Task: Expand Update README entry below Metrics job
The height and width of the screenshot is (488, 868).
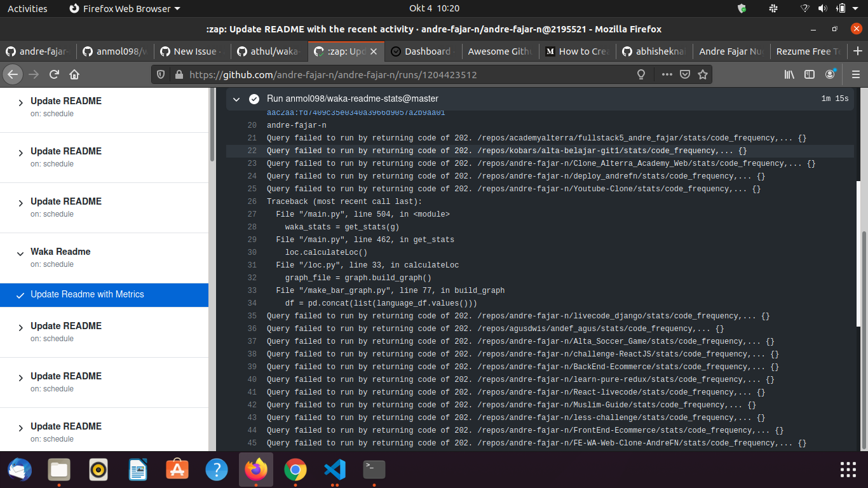Action: tap(20, 327)
